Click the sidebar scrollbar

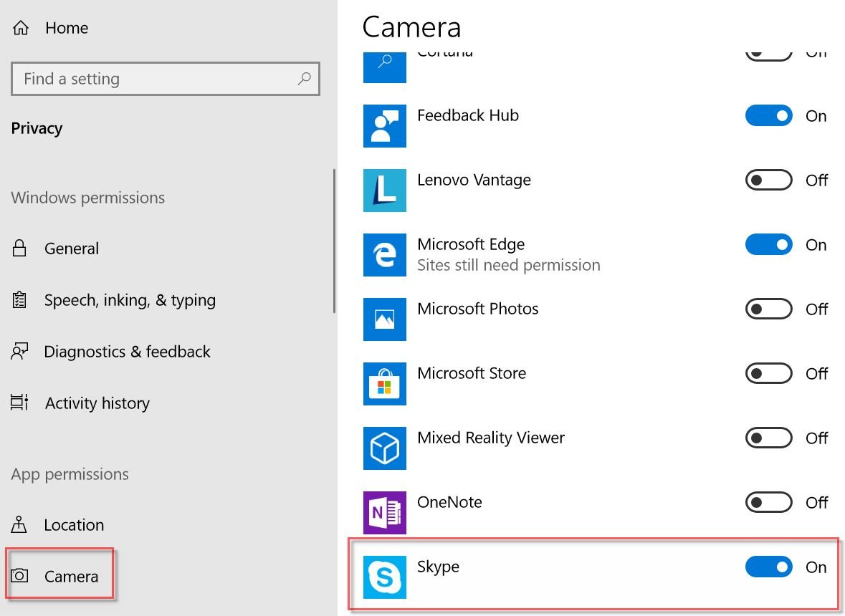click(334, 241)
